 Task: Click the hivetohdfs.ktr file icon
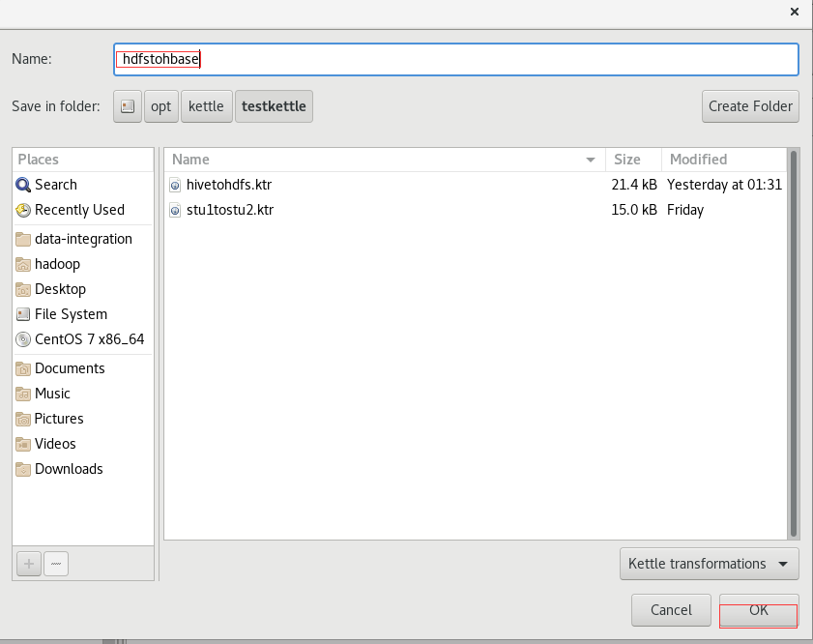coord(175,185)
